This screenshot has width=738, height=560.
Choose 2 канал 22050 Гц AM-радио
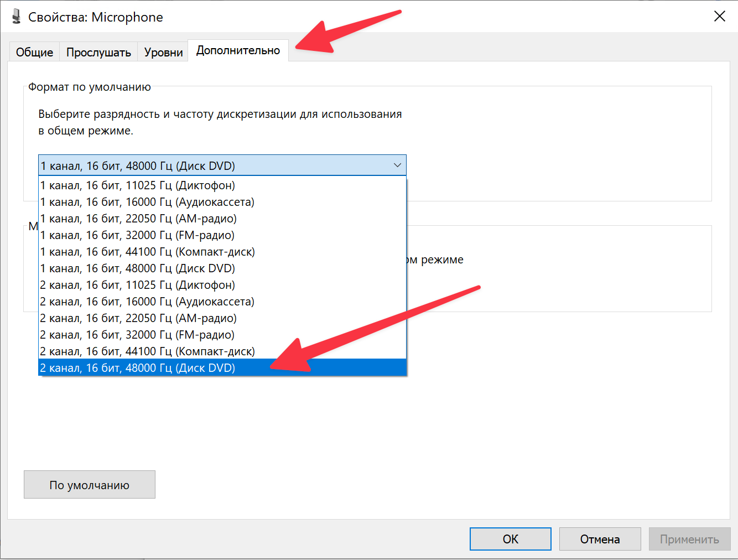(x=138, y=318)
